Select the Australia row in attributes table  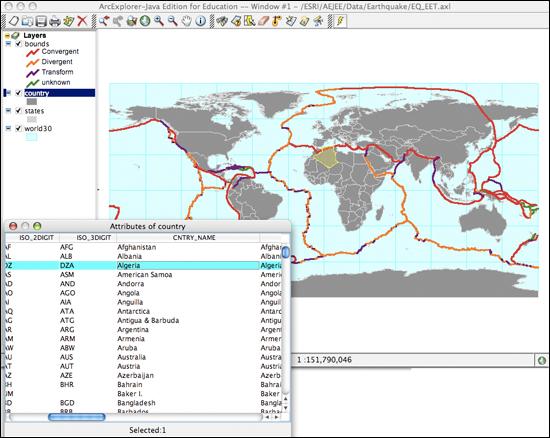[143, 357]
